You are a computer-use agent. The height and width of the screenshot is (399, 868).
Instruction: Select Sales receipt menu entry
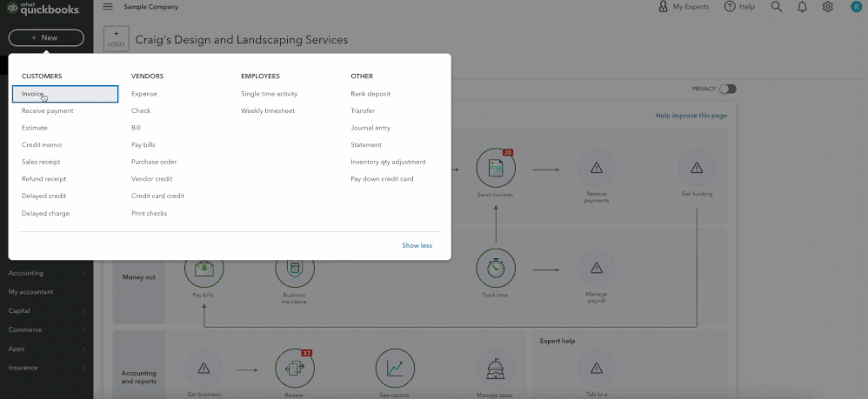41,163
